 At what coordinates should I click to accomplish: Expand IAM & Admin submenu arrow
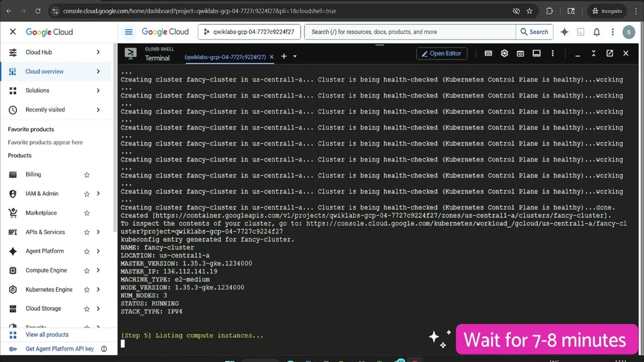click(98, 194)
